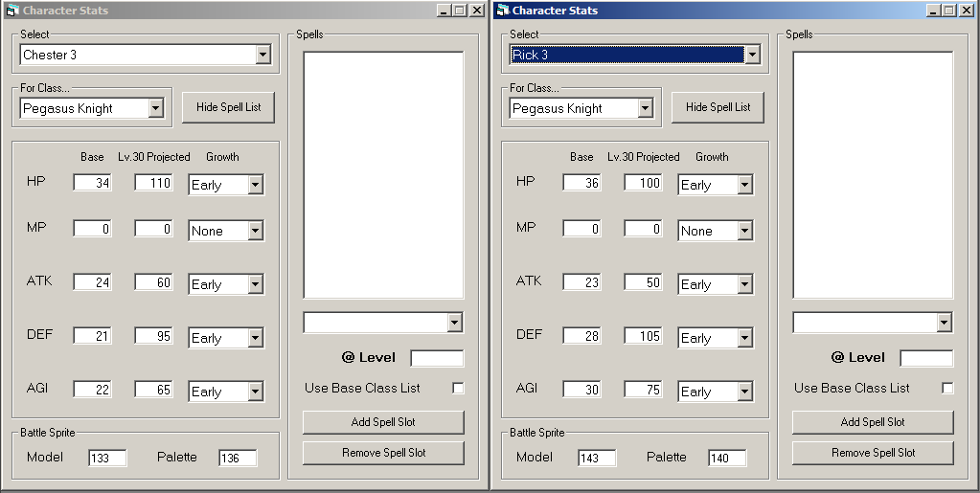The image size is (980, 493).
Task: Click Hide Spell List in Rick 3 window
Action: point(718,107)
